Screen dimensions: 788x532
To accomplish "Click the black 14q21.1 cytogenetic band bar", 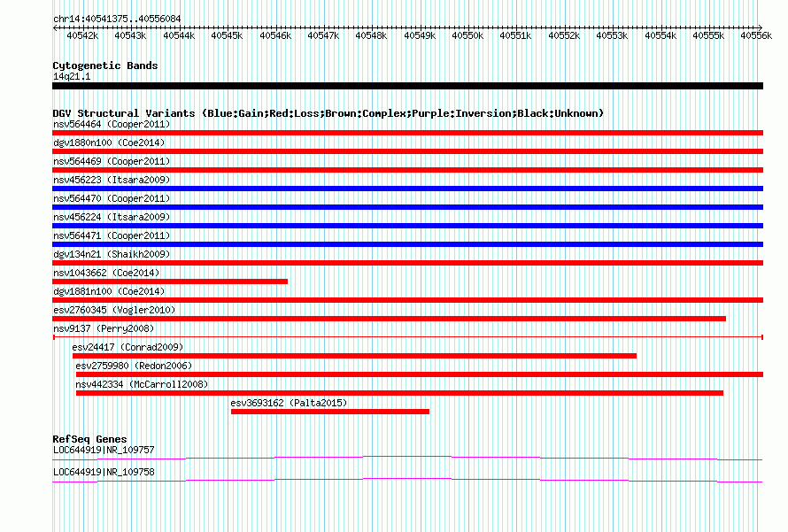I will tap(407, 86).
